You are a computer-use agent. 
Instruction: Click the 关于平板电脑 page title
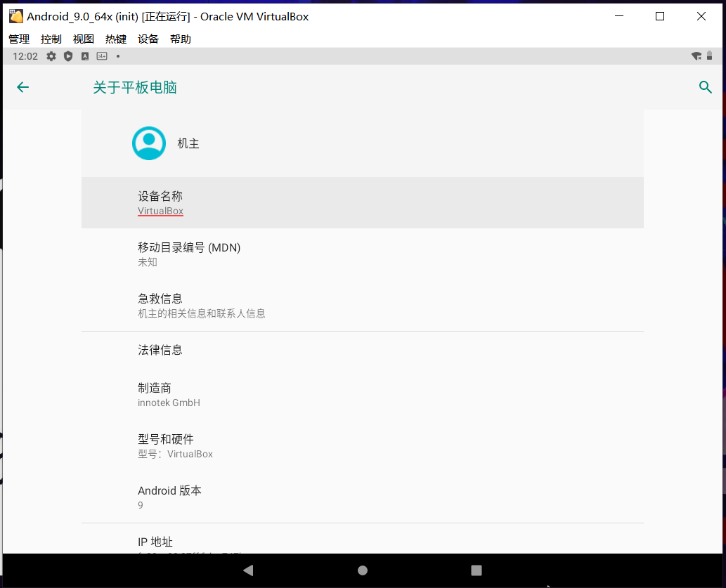coord(135,87)
